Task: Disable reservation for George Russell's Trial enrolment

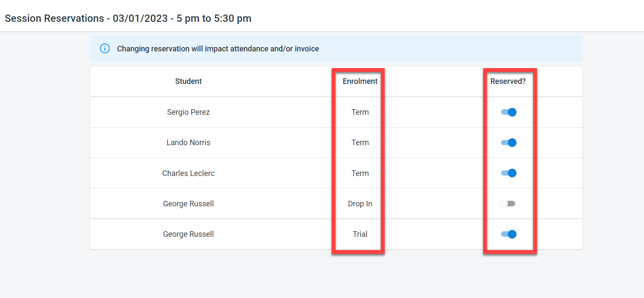Action: 509,234
